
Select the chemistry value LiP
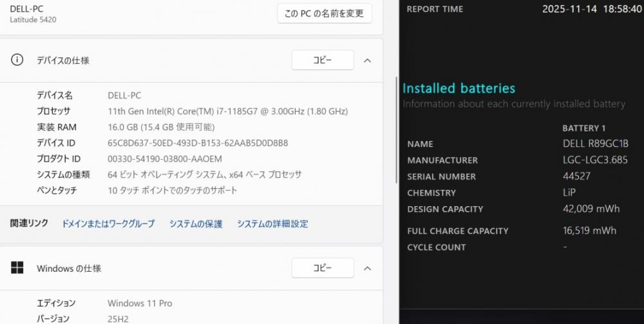[x=569, y=192]
